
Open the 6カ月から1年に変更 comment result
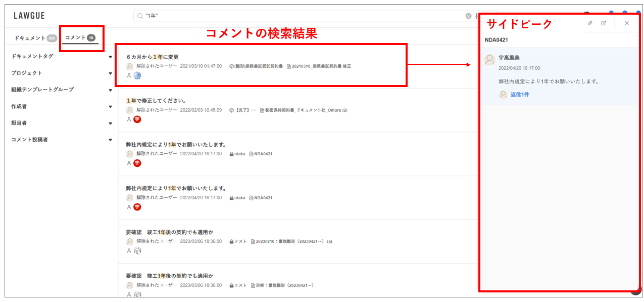tap(153, 57)
